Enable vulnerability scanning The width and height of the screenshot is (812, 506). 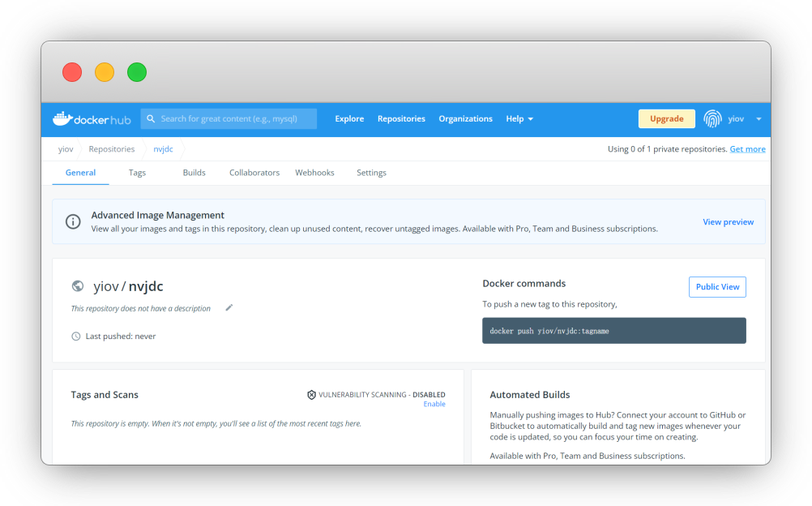(434, 404)
